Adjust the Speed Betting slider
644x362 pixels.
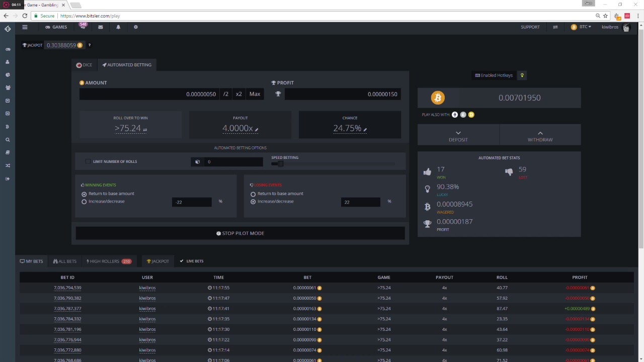pyautogui.click(x=280, y=163)
